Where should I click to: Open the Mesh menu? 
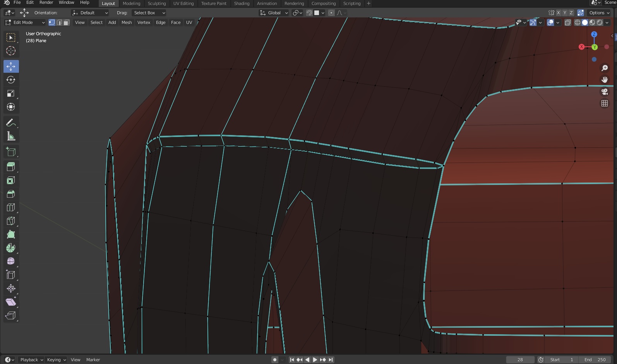coord(127,22)
